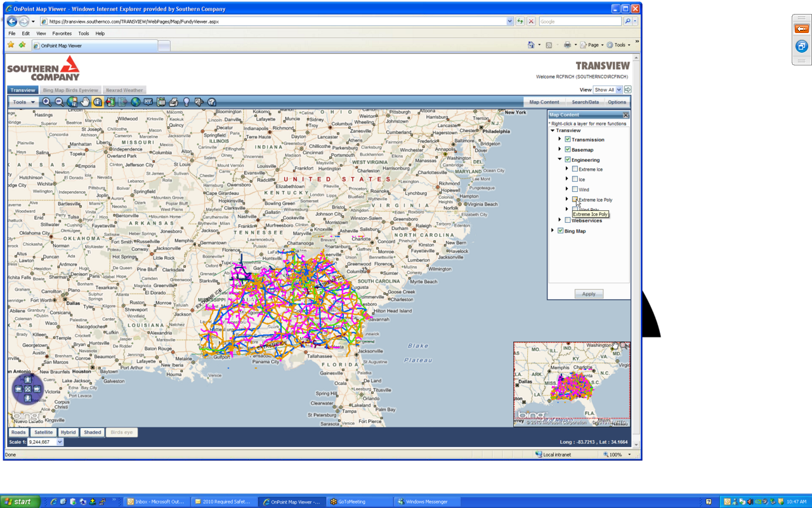812x508 pixels.
Task: Go to previous map extent
Action: [110, 102]
